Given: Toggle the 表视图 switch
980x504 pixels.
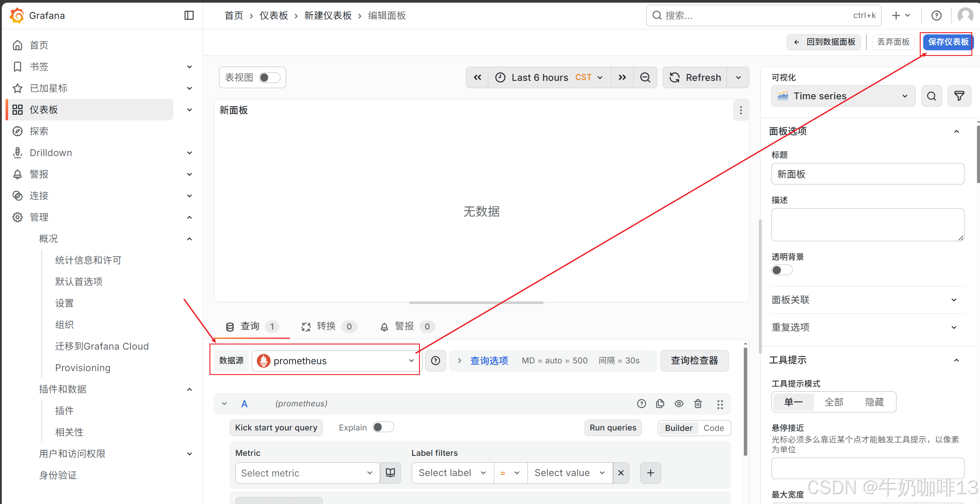Looking at the screenshot, I should [x=270, y=77].
